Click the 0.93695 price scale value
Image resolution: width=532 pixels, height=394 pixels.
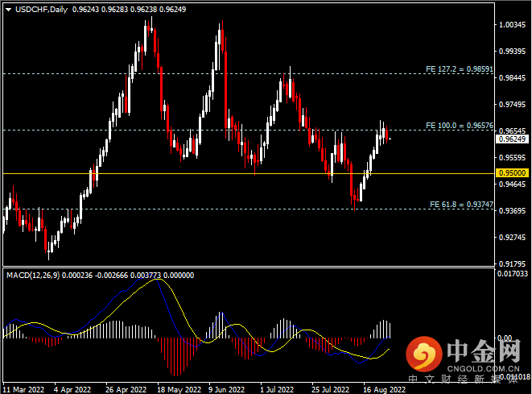click(x=513, y=211)
